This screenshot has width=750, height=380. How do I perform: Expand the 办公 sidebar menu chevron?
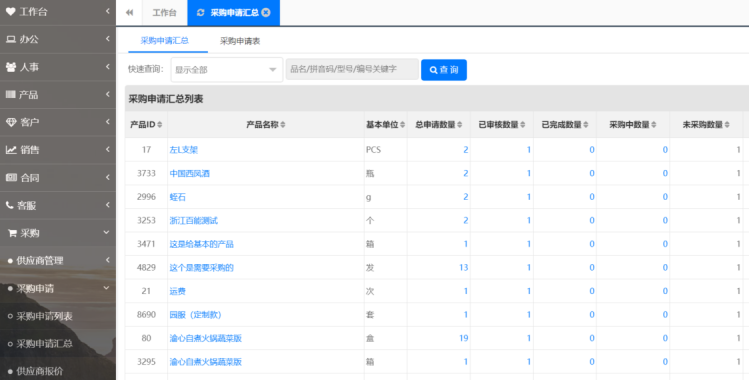(x=108, y=39)
